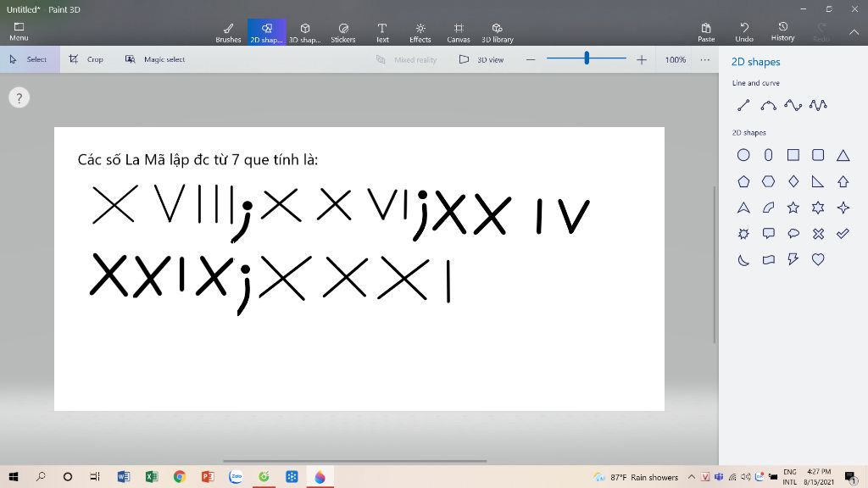This screenshot has width=868, height=488.
Task: Pick the leaf-like curved shape
Action: tap(768, 208)
